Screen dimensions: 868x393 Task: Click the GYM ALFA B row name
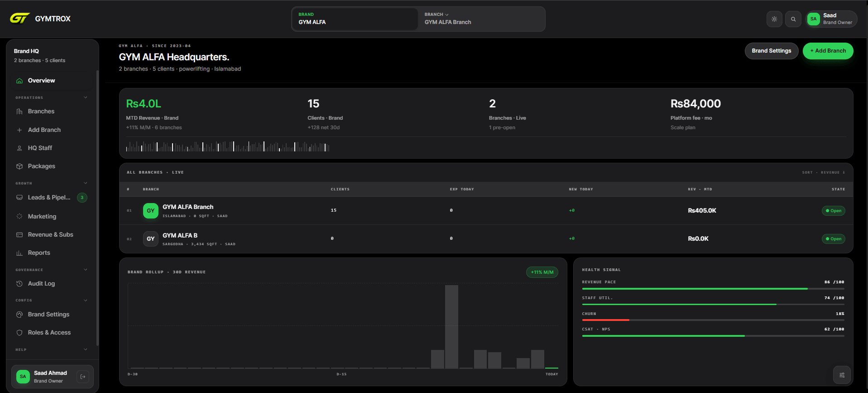pos(180,236)
